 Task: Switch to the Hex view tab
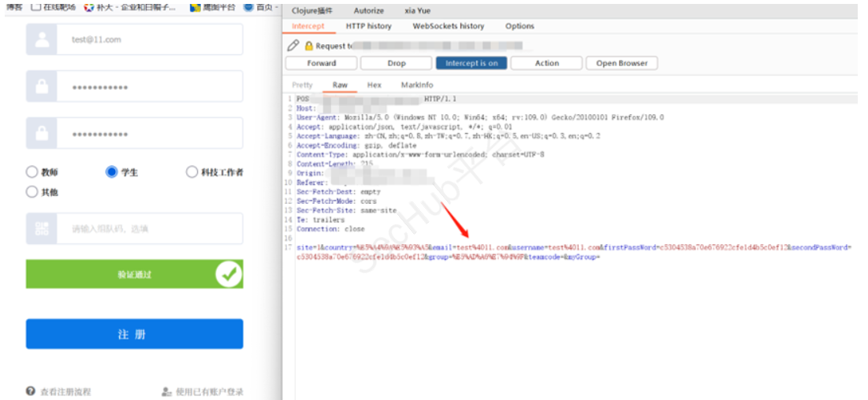click(x=374, y=85)
